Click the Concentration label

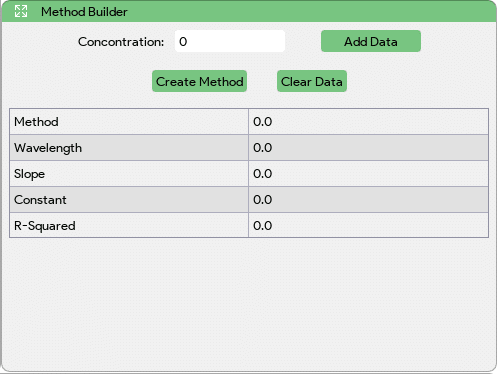(x=121, y=42)
